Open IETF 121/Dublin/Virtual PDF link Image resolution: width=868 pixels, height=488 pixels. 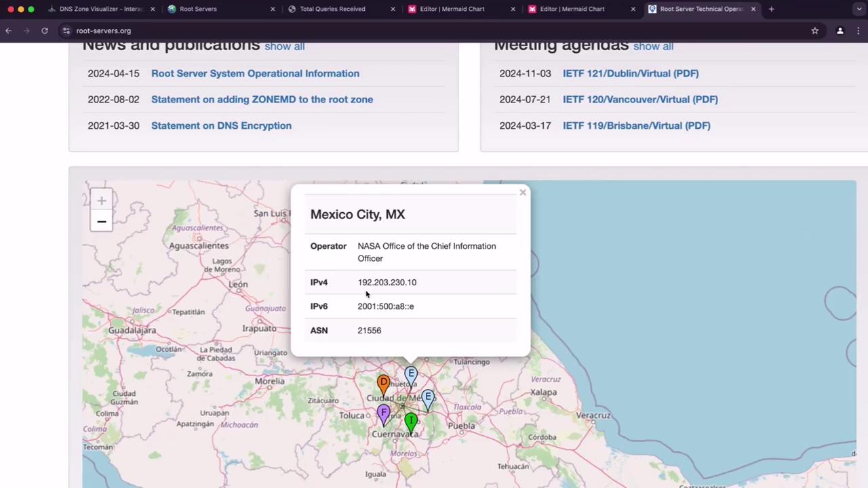(630, 73)
